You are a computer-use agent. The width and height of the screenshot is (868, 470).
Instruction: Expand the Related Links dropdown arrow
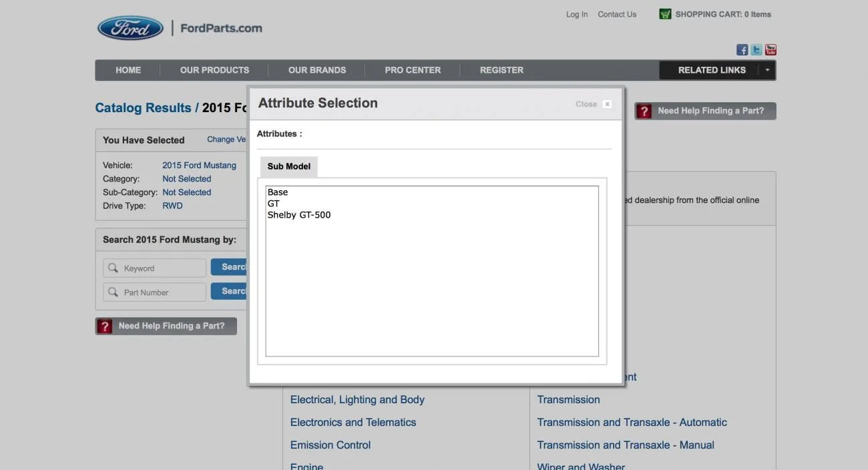(x=767, y=70)
